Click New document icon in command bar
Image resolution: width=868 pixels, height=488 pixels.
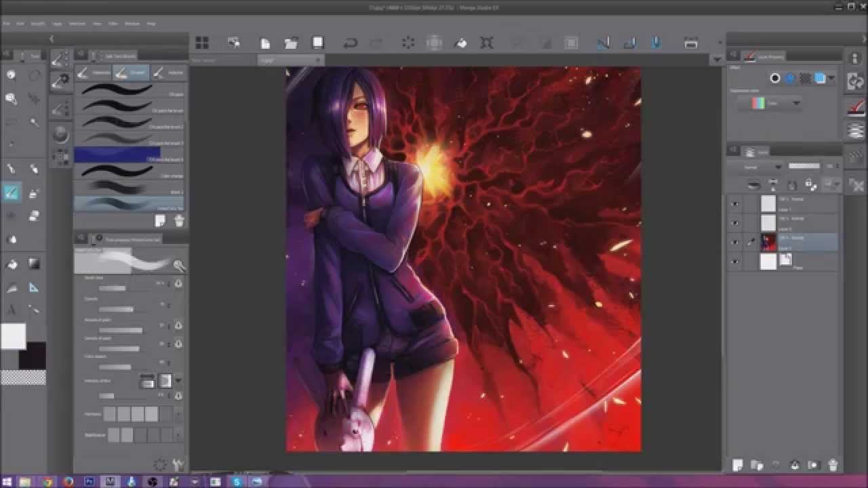265,43
